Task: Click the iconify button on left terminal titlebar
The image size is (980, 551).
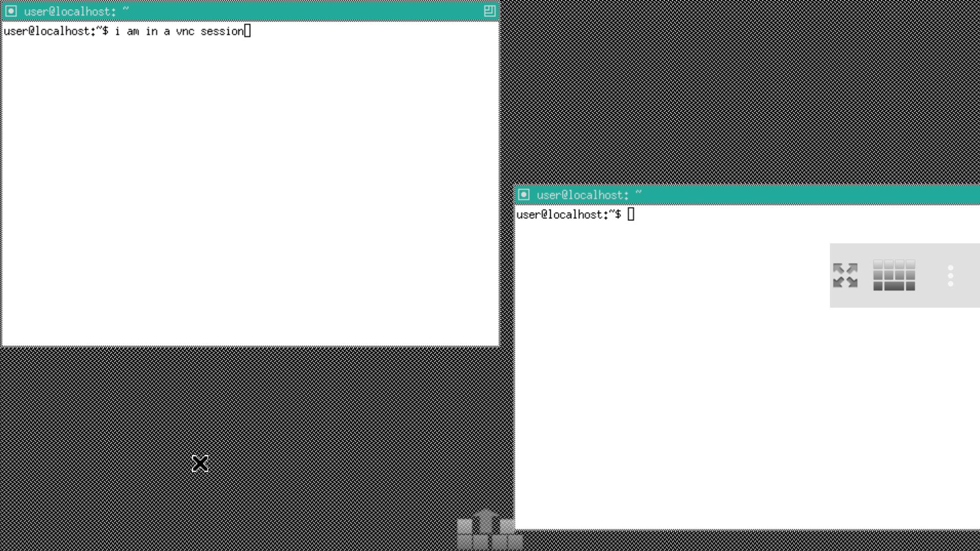Action: tap(10, 11)
